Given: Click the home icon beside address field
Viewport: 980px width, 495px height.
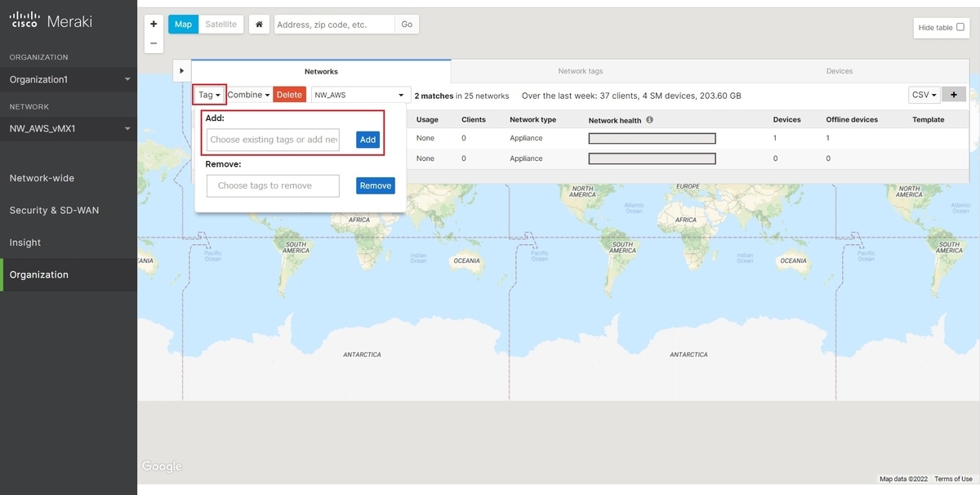Looking at the screenshot, I should click(259, 25).
